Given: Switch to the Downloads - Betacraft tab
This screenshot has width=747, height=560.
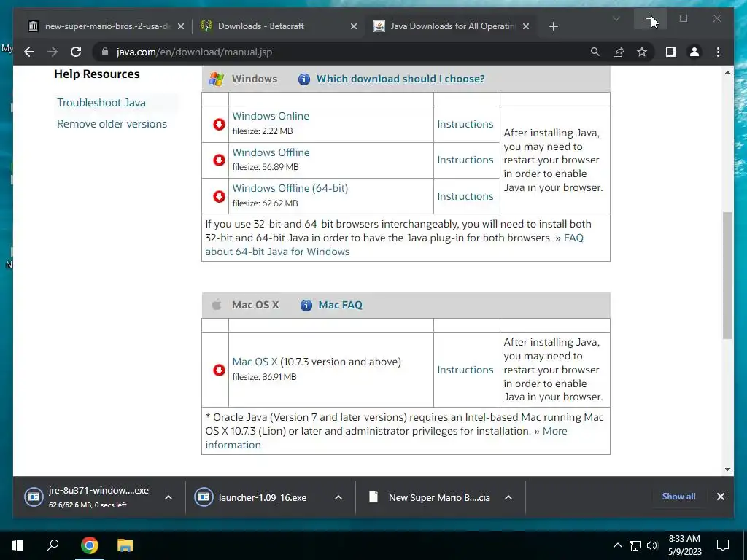Looking at the screenshot, I should click(279, 26).
